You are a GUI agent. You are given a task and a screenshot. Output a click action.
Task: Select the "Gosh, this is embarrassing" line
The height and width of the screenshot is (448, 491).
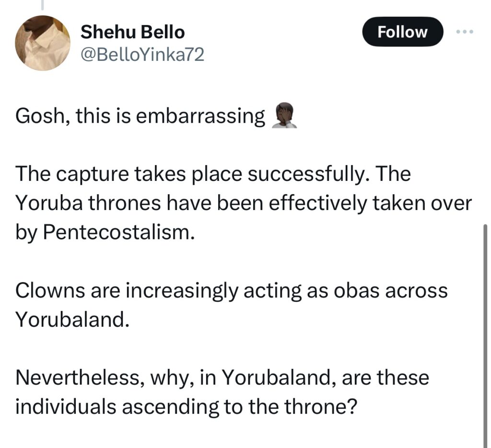pyautogui.click(x=140, y=117)
